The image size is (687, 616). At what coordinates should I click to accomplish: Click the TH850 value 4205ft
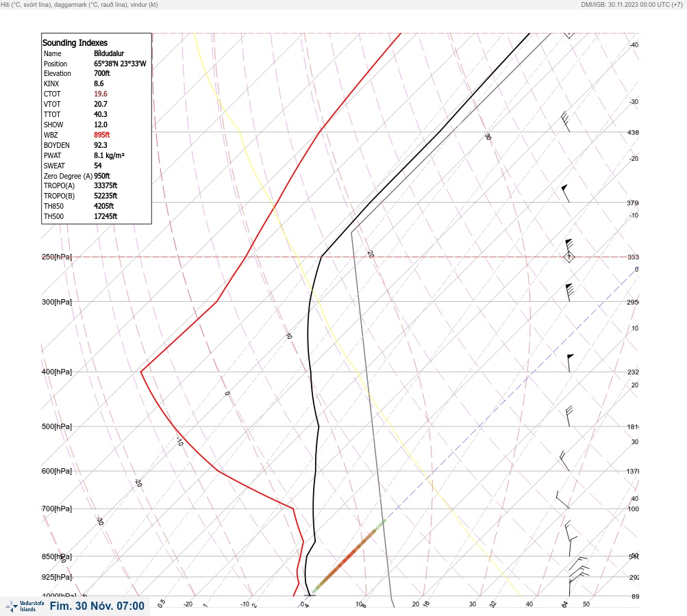pos(104,206)
